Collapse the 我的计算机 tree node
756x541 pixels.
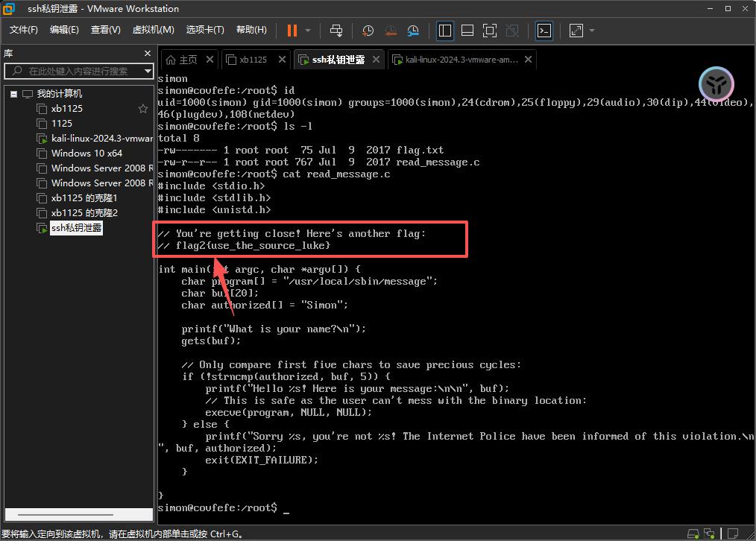[13, 95]
